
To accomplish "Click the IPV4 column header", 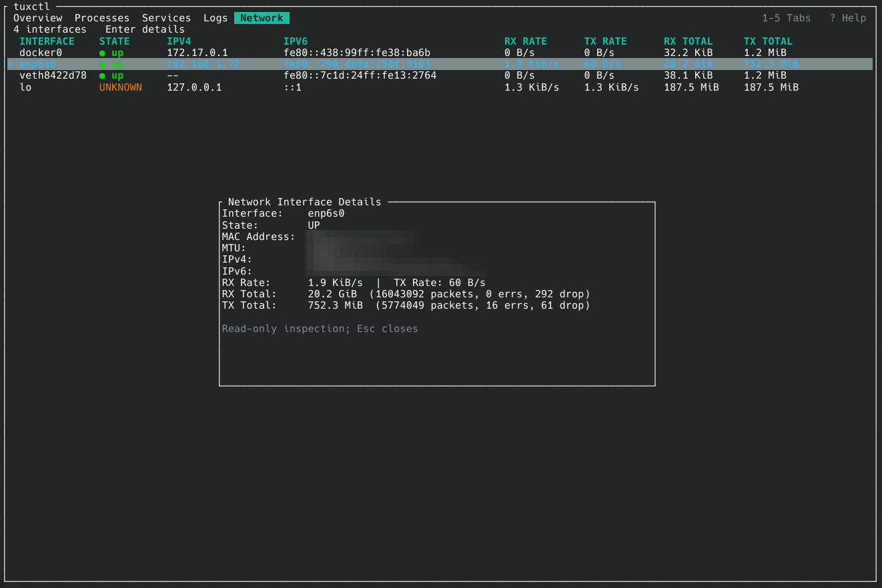I will click(179, 41).
